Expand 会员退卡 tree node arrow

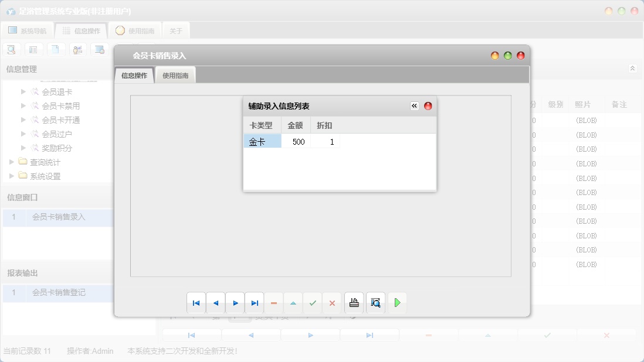click(23, 92)
